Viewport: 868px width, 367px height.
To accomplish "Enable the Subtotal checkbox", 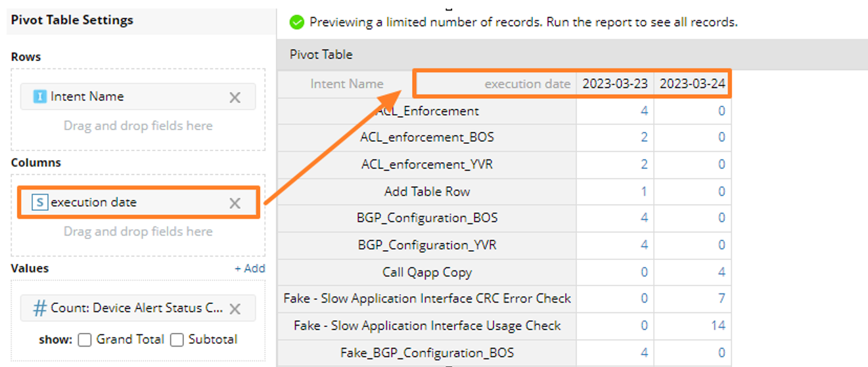I will [176, 339].
